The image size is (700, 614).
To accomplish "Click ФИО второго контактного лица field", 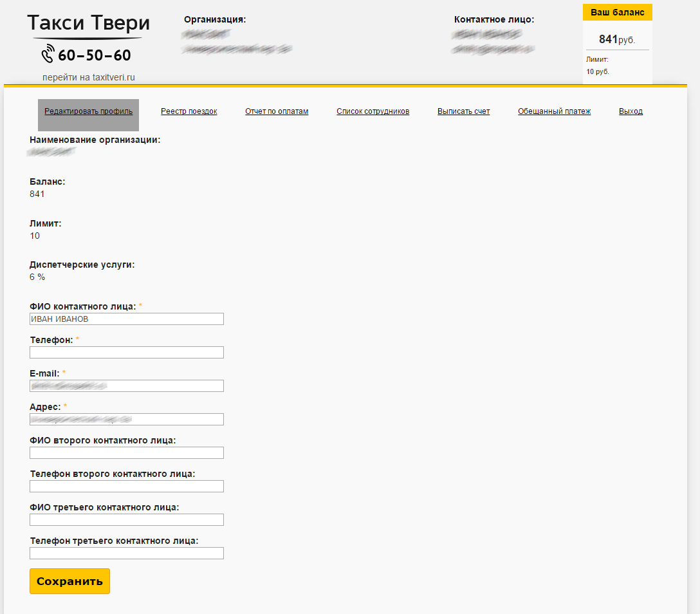I will click(127, 452).
